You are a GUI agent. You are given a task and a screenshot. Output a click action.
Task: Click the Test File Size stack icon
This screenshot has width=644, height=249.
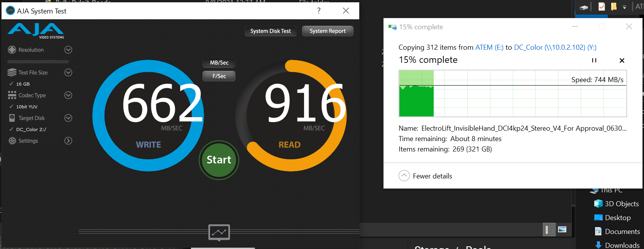(x=12, y=72)
